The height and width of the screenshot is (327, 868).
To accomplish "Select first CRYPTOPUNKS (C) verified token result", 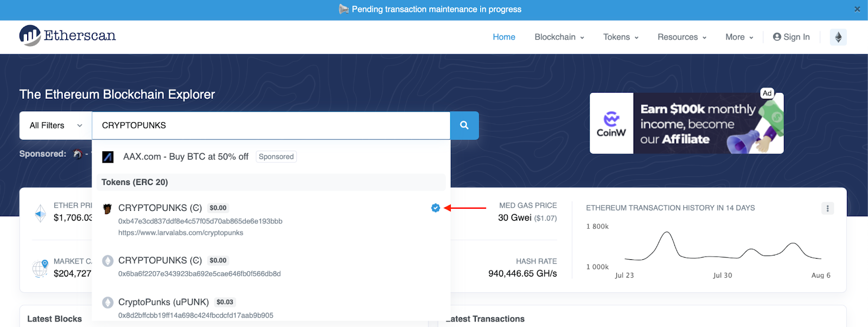I will point(271,220).
